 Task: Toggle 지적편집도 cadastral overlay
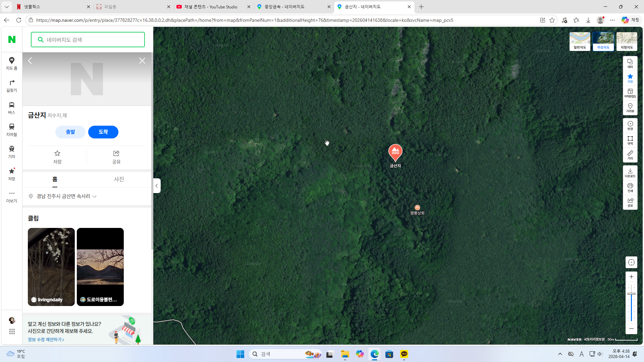pyautogui.click(x=630, y=93)
